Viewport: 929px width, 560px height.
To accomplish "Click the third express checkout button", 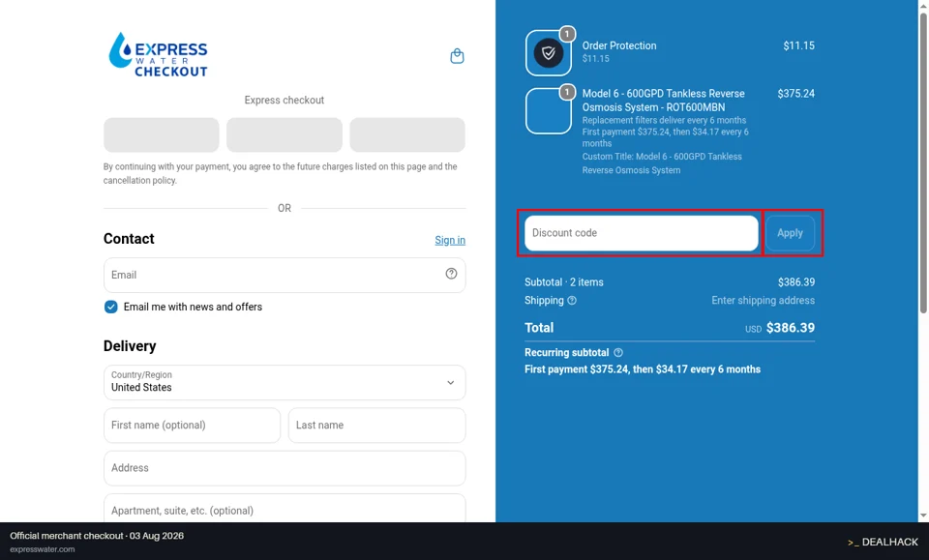I will coord(407,135).
